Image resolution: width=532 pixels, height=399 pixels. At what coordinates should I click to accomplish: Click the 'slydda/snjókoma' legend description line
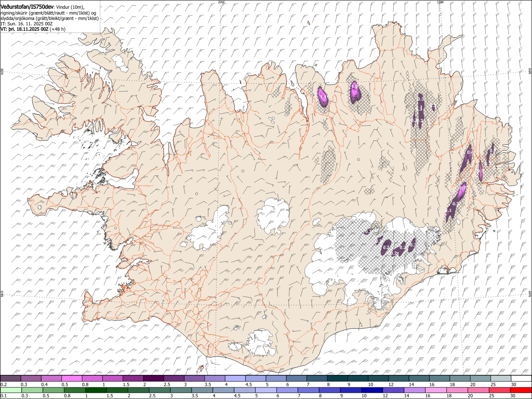(49, 18)
